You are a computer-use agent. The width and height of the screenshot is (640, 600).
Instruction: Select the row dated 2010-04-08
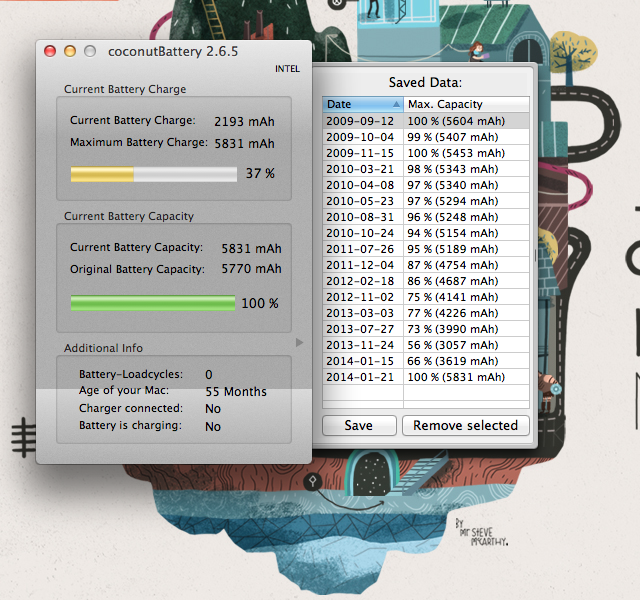[x=426, y=185]
